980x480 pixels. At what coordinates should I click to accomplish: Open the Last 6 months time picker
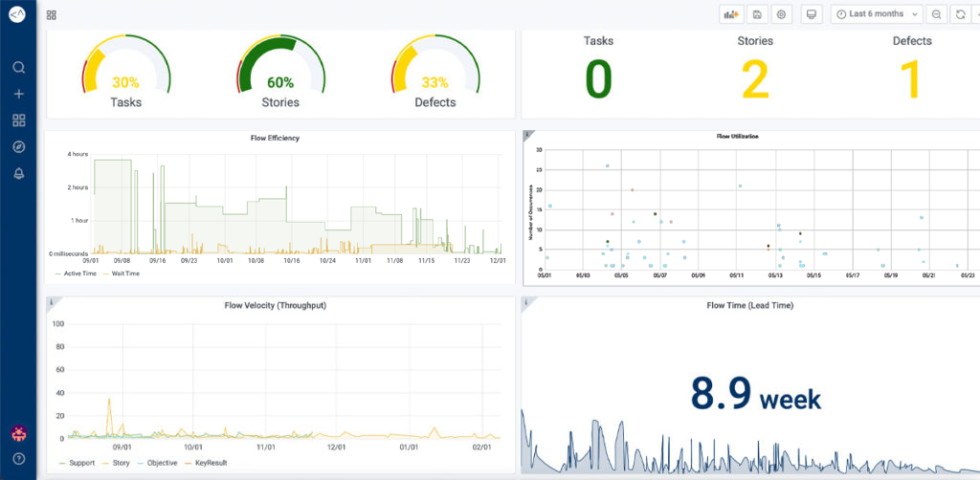(877, 14)
